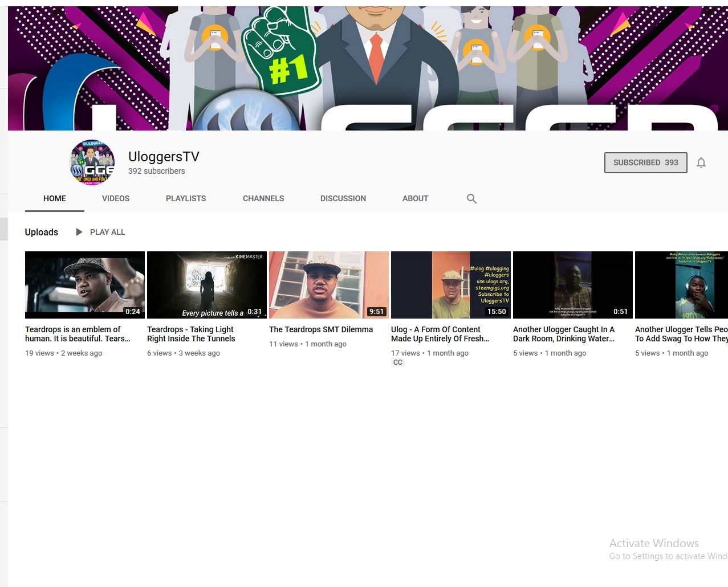Image resolution: width=728 pixels, height=587 pixels.
Task: Click the 9:51 video thumbnail
Action: (x=329, y=285)
